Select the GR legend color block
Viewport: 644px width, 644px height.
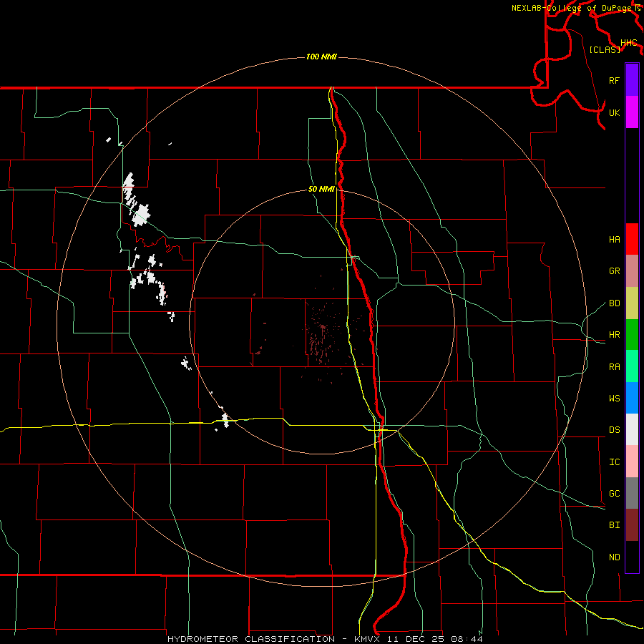(632, 270)
